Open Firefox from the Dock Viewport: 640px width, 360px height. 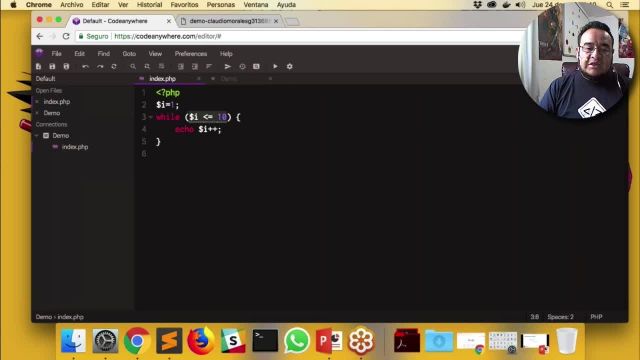(x=201, y=340)
